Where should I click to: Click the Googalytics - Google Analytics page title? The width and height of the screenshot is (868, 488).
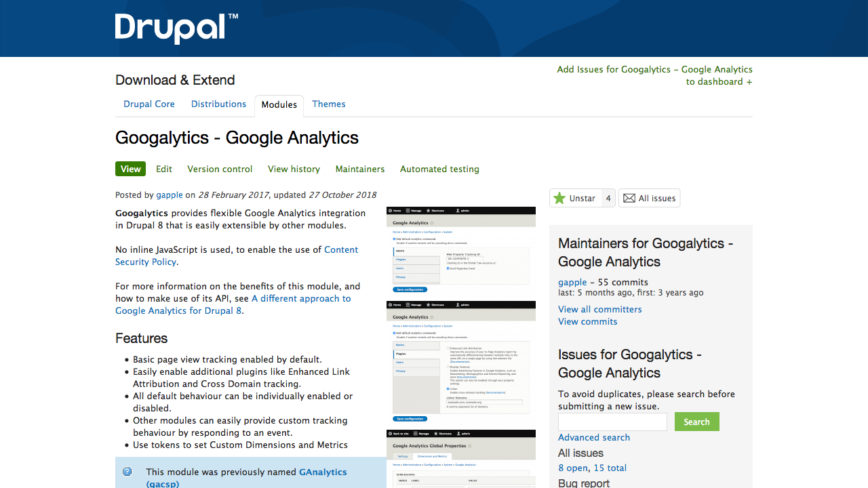[237, 138]
